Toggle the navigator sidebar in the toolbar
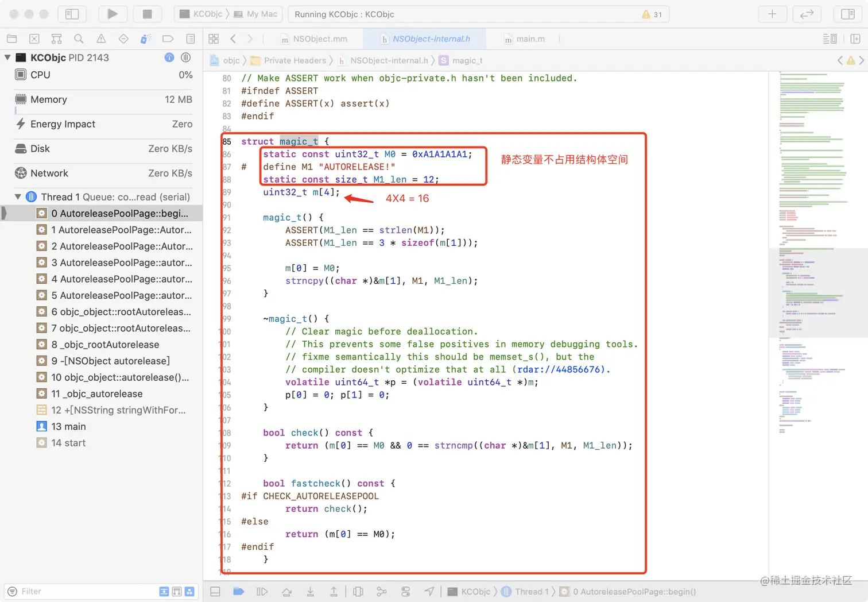868x602 pixels. (x=72, y=14)
